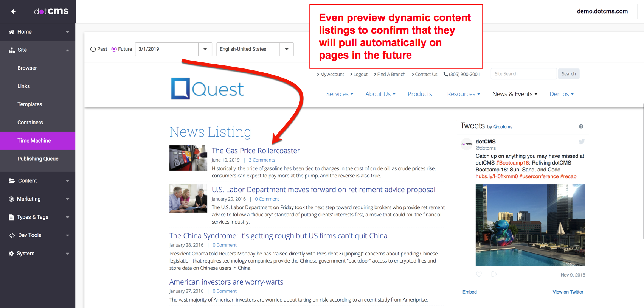644x308 pixels.
Task: Expand the System menu section
Action: [x=67, y=254]
